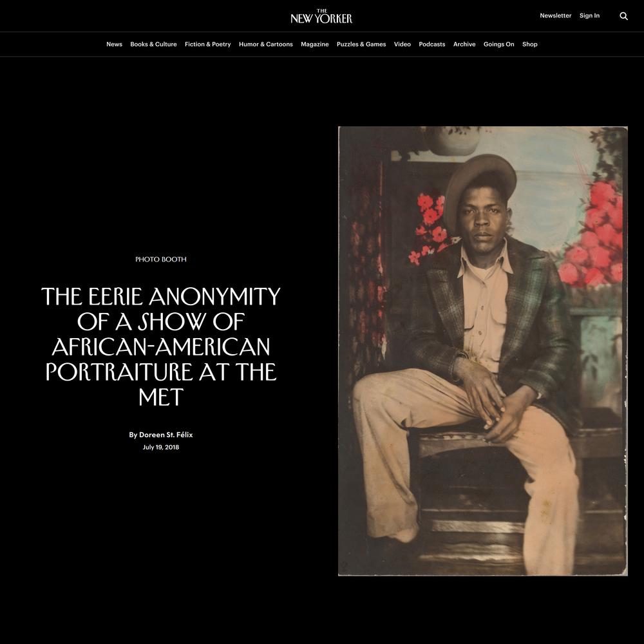Click the hand-colored portrait photograph
644x644 pixels.
point(482,351)
